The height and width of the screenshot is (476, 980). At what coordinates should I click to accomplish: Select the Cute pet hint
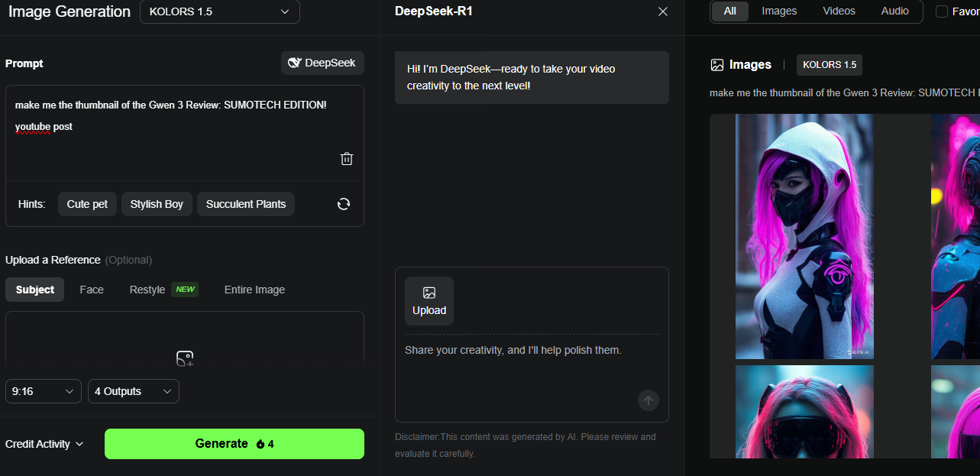87,204
